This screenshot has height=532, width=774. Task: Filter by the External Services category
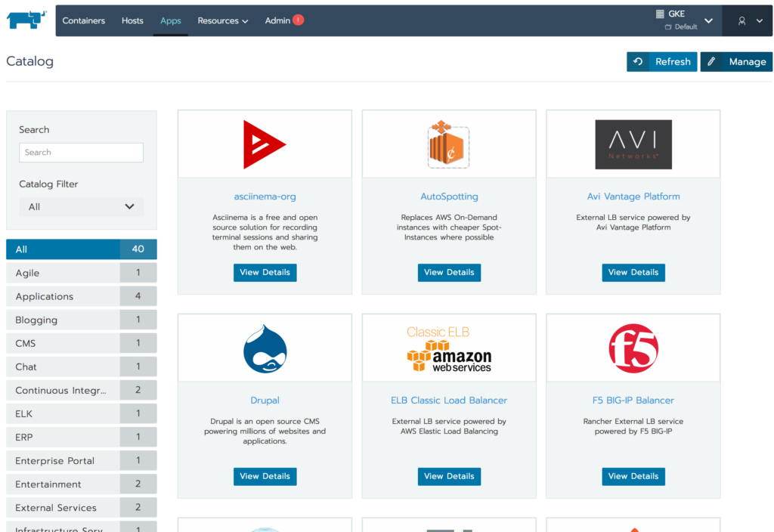[82, 507]
